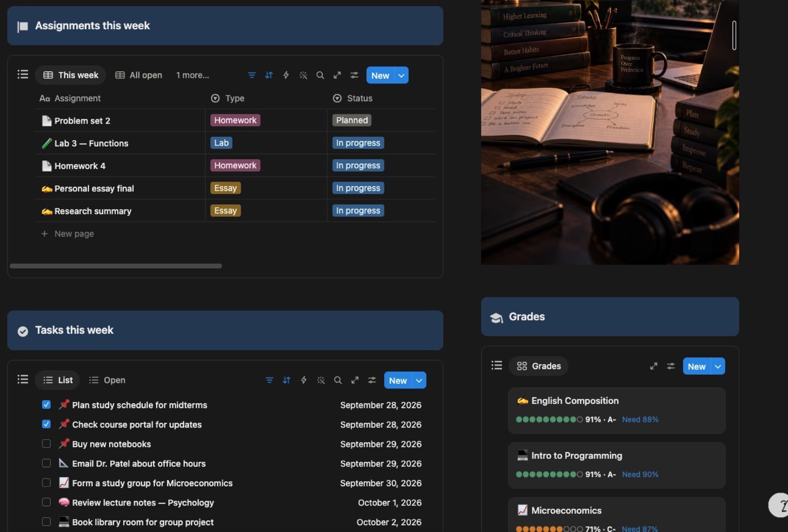Screen dimensions: 788x532
Task: Uncheck Check course portal for updates
Action: 46,424
